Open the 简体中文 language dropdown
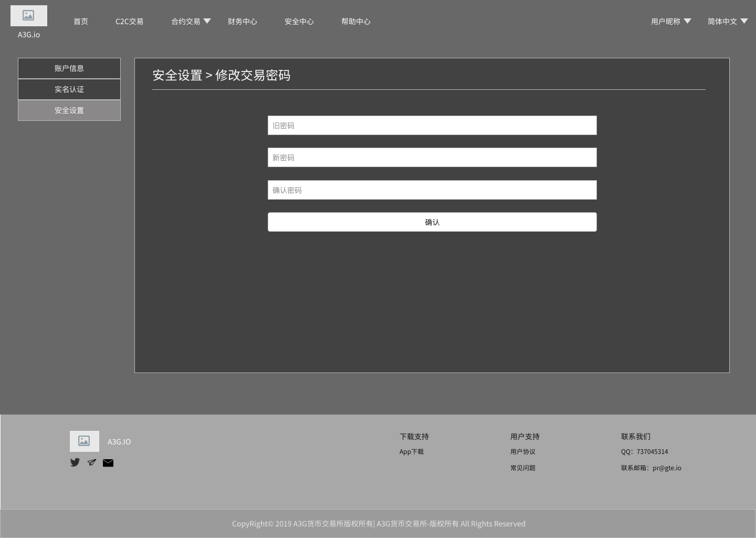This screenshot has height=538, width=756. coord(728,22)
